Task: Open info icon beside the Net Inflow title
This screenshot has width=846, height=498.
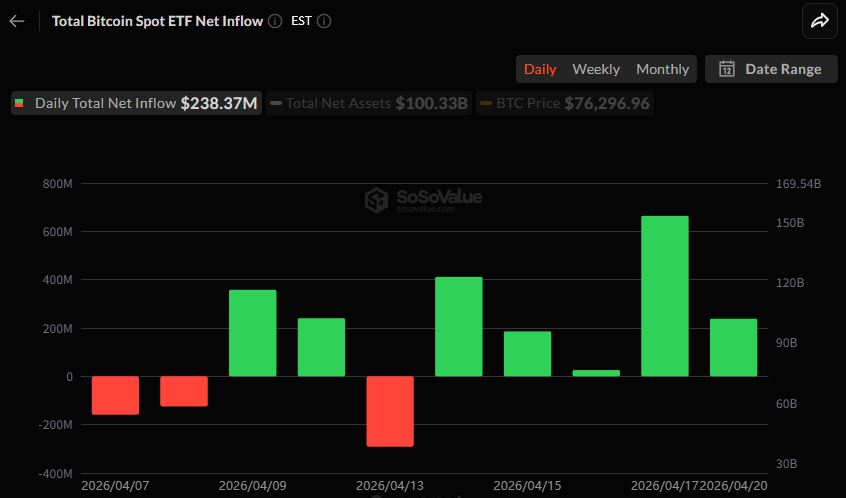Action: pos(275,21)
